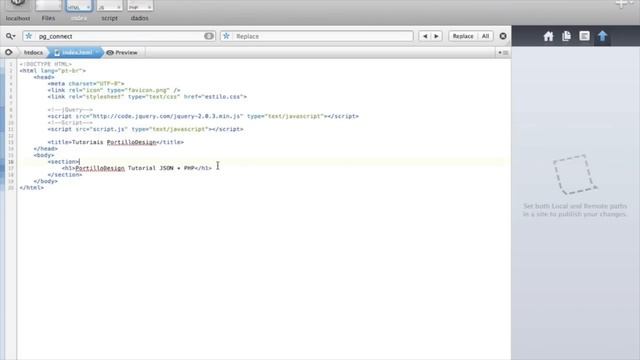Image resolution: width=640 pixels, height=360 pixels.
Task: Open the search options magnifier dropdown
Action: 10,36
